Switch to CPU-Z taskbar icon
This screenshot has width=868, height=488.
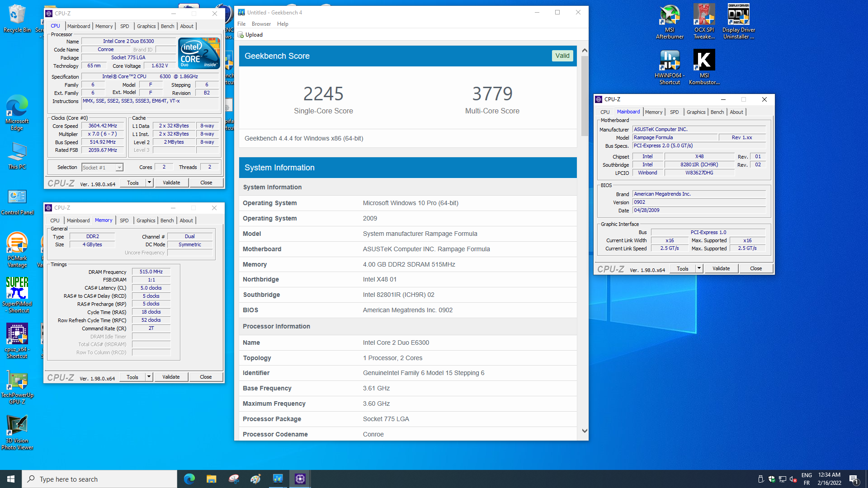(x=300, y=479)
